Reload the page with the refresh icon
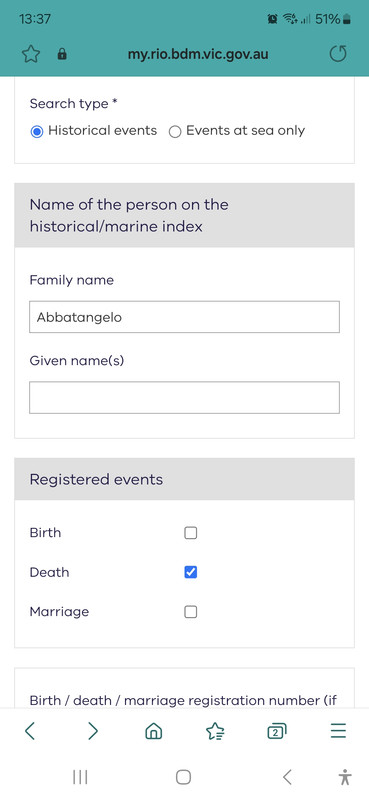The width and height of the screenshot is (369, 800). 338,54
